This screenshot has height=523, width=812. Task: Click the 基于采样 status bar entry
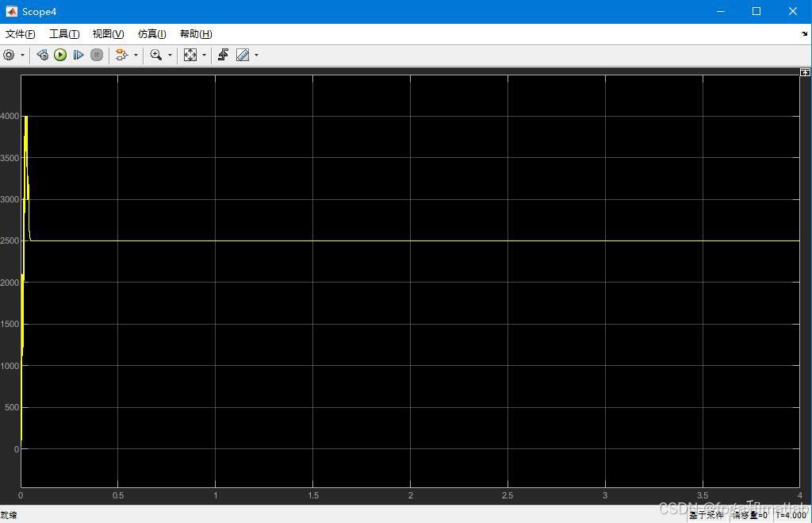click(707, 515)
